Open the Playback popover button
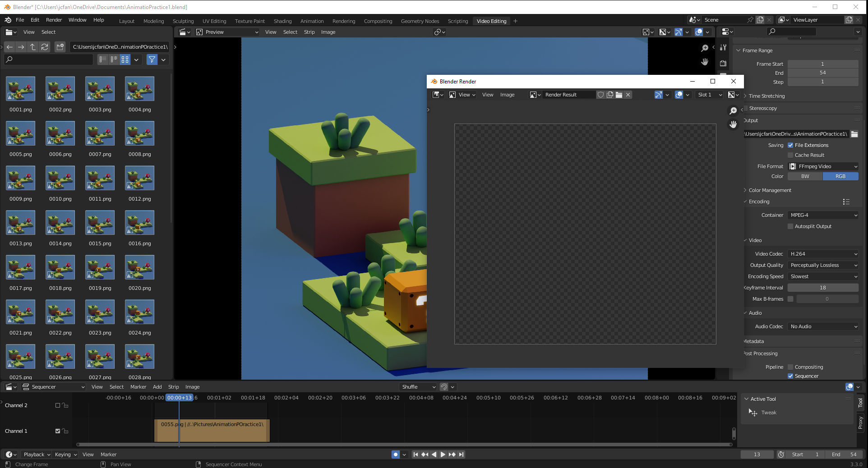Viewport: 868px width, 468px height. [x=37, y=454]
